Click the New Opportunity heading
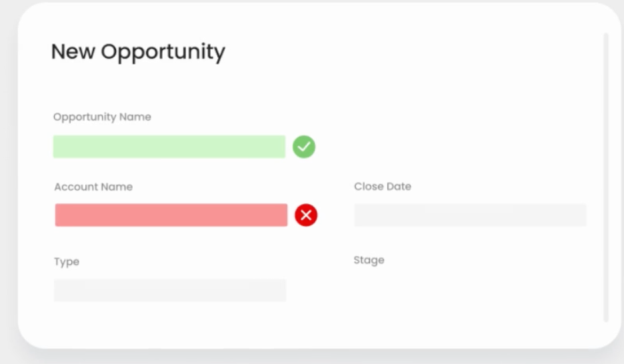The width and height of the screenshot is (624, 364). (138, 52)
